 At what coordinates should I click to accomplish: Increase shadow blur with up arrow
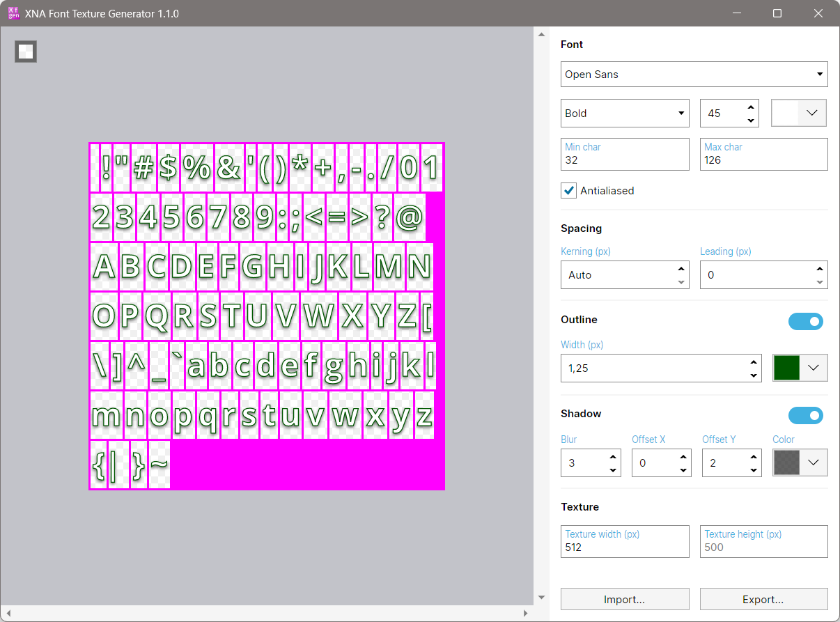613,457
